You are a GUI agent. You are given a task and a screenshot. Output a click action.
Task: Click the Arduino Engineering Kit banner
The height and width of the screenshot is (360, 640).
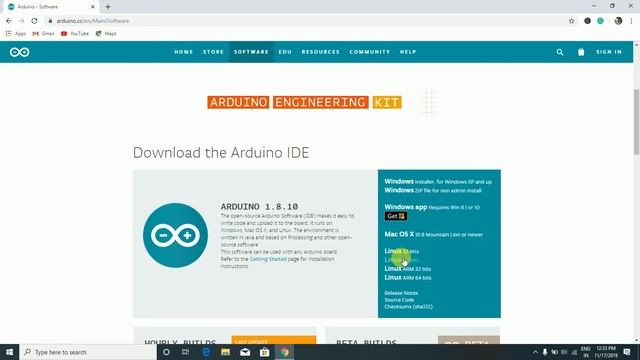304,102
